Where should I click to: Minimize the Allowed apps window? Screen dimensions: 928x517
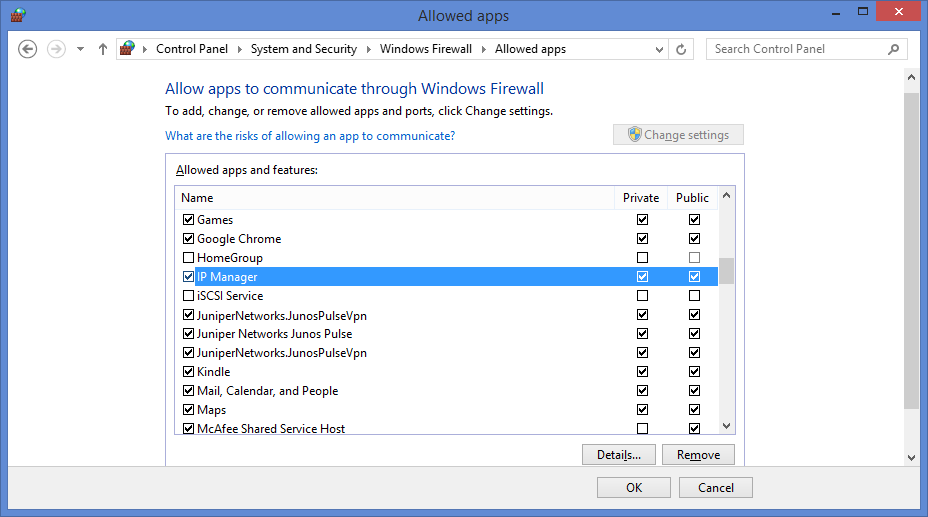[836, 12]
